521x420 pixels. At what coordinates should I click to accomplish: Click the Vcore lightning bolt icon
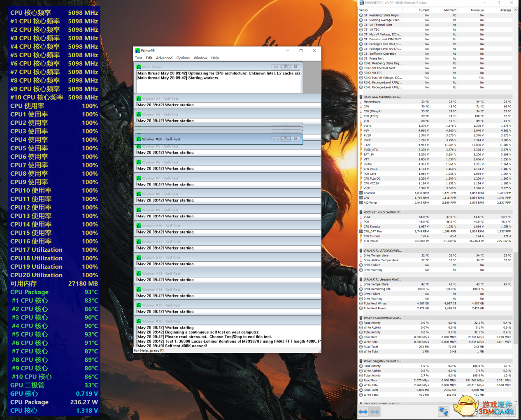[361, 126]
